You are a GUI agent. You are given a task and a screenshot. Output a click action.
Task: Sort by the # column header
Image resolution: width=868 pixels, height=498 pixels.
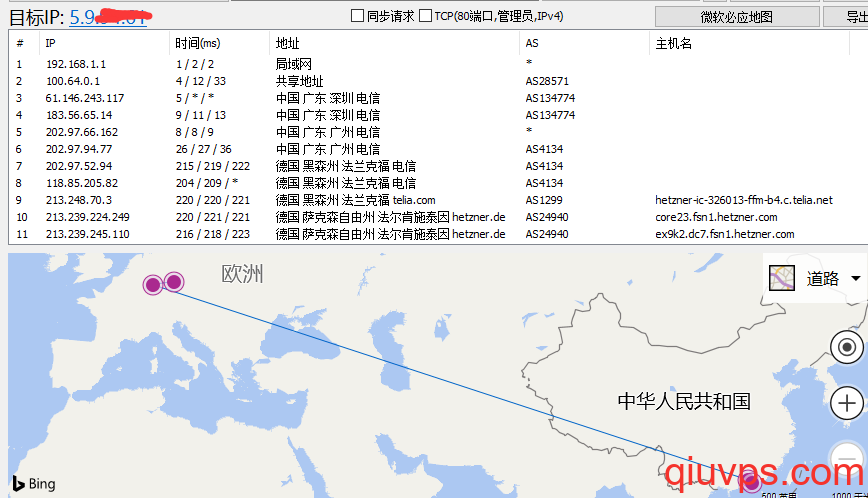pyautogui.click(x=24, y=43)
